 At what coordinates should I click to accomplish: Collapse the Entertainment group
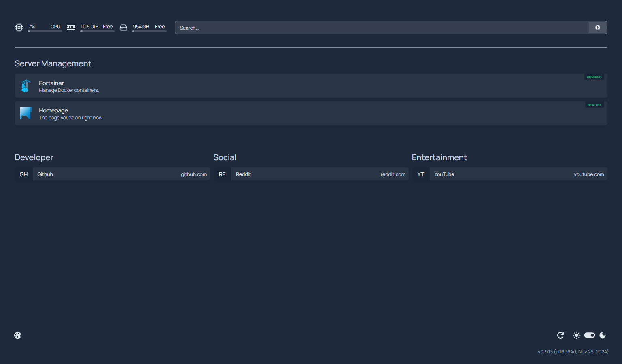point(439,157)
